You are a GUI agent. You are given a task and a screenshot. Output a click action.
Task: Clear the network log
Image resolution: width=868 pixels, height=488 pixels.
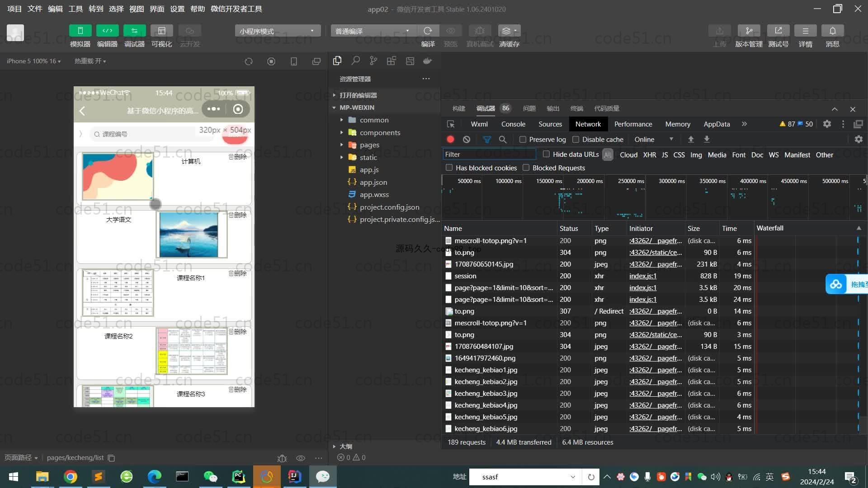pyautogui.click(x=467, y=140)
